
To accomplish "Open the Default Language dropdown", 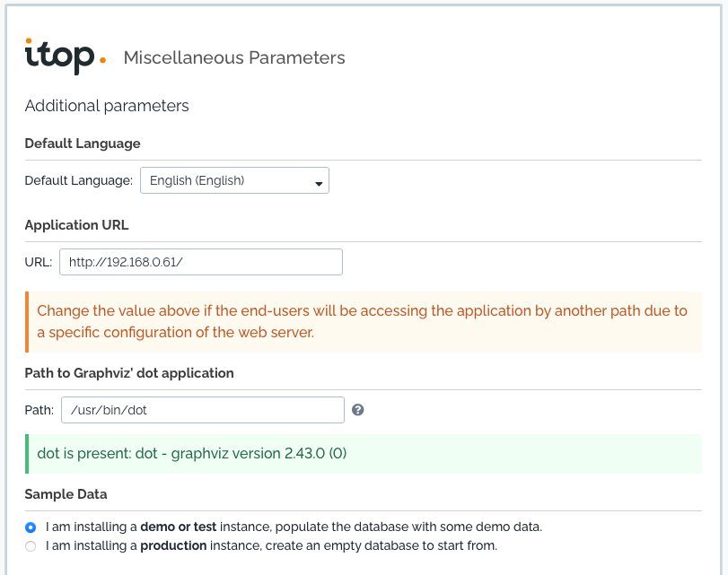I will [234, 180].
